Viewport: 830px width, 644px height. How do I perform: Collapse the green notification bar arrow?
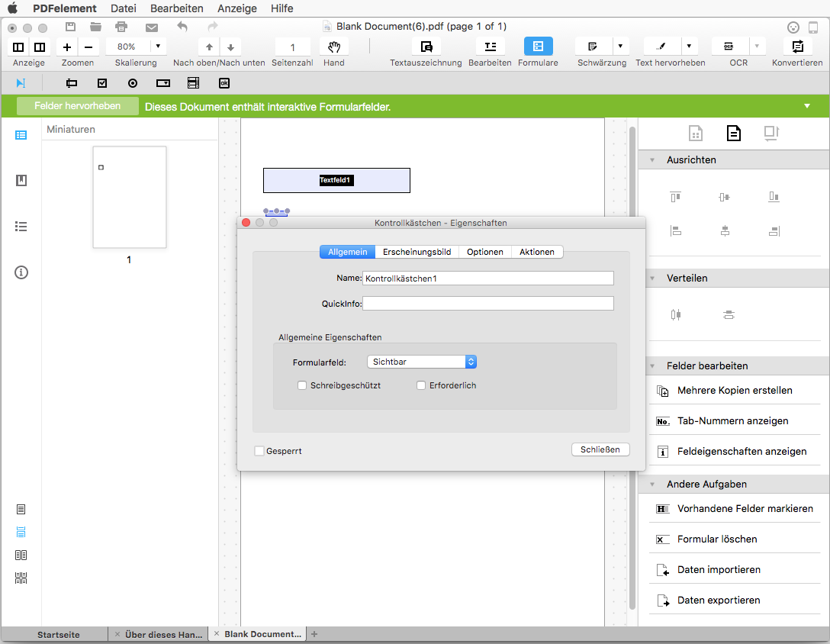point(806,106)
